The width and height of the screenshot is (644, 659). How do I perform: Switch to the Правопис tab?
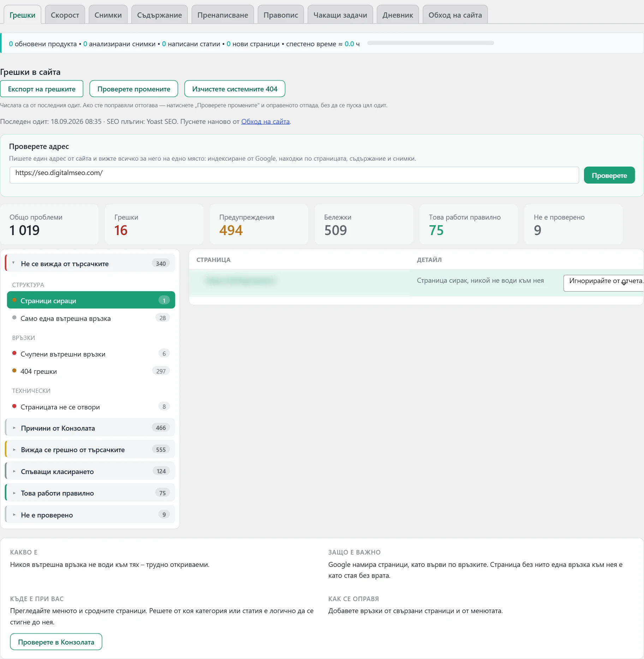[281, 15]
